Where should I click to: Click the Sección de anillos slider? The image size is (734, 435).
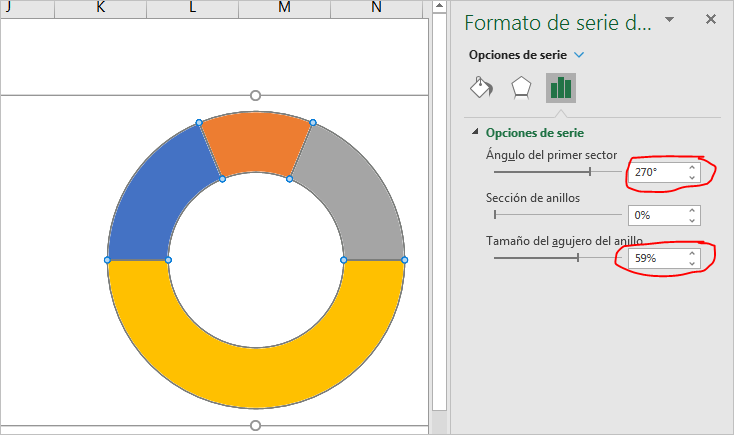557,215
